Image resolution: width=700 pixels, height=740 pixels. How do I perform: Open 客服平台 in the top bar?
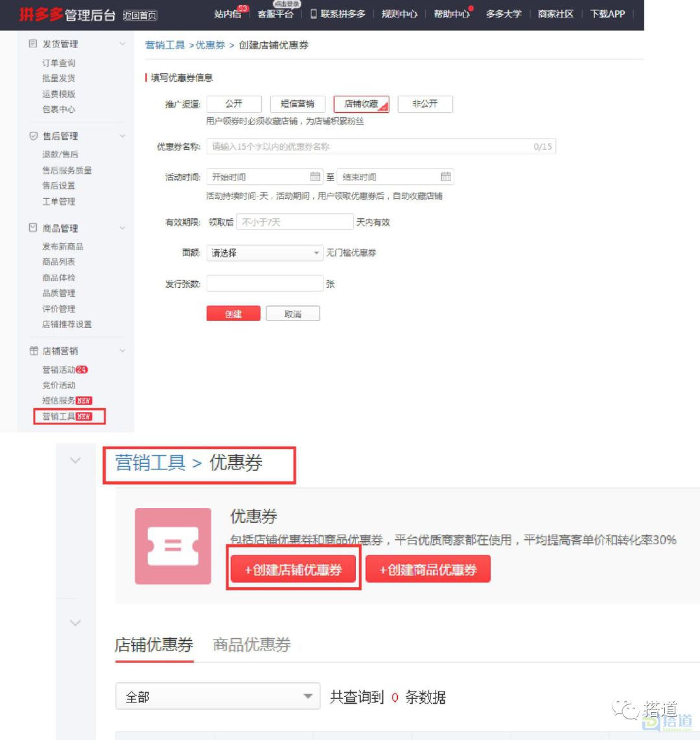(275, 14)
